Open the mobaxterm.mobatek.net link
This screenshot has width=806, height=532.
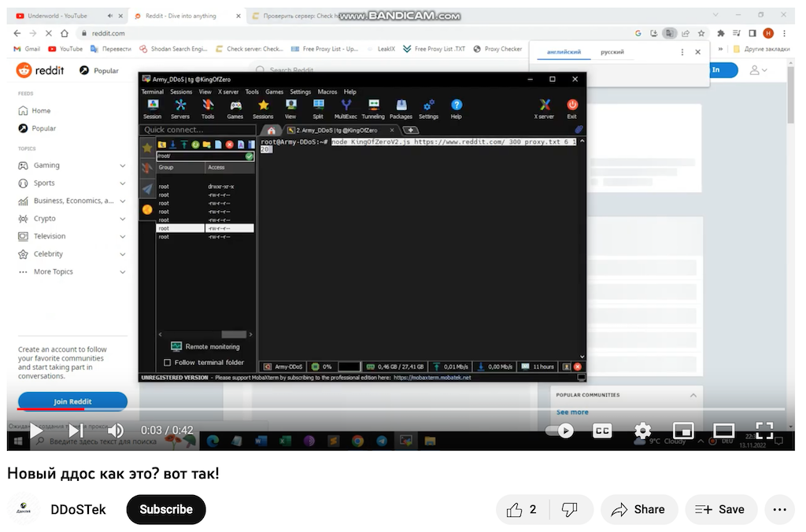[432, 377]
